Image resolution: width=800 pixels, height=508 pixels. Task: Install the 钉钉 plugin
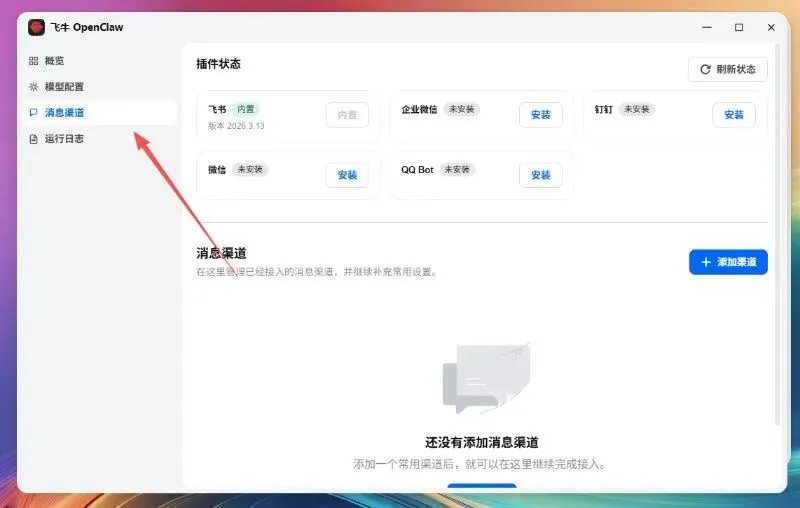click(734, 115)
